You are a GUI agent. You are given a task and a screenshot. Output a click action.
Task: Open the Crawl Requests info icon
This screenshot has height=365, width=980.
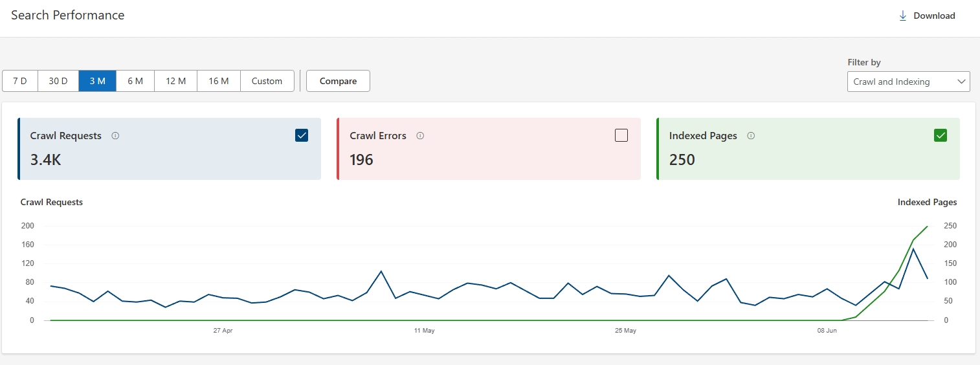click(115, 136)
